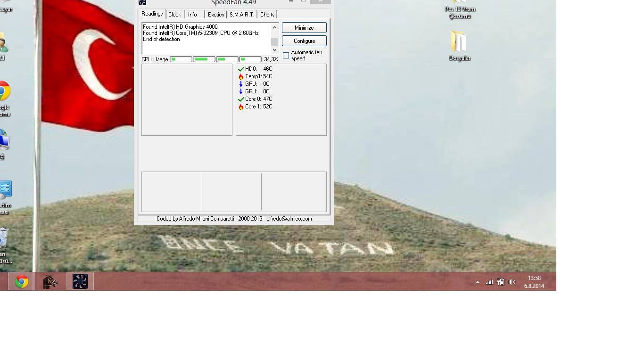This screenshot has width=644, height=362.
Task: Click the 34,3% CPU usage value
Action: click(x=271, y=59)
